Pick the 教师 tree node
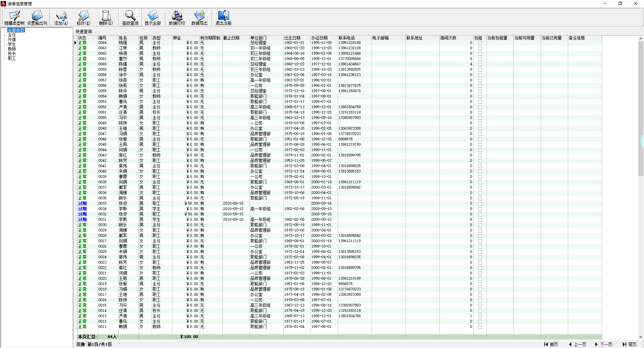The height and width of the screenshot is (348, 644). 12,49
